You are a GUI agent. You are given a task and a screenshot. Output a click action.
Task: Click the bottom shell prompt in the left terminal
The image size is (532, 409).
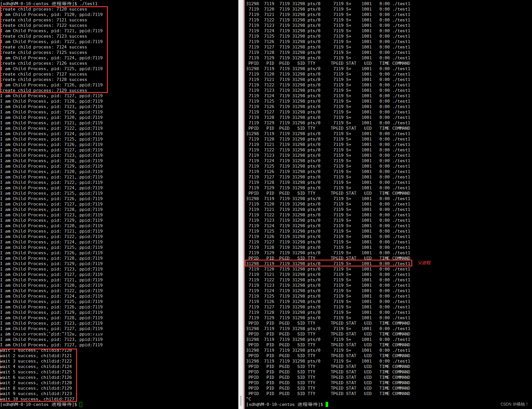point(38,404)
